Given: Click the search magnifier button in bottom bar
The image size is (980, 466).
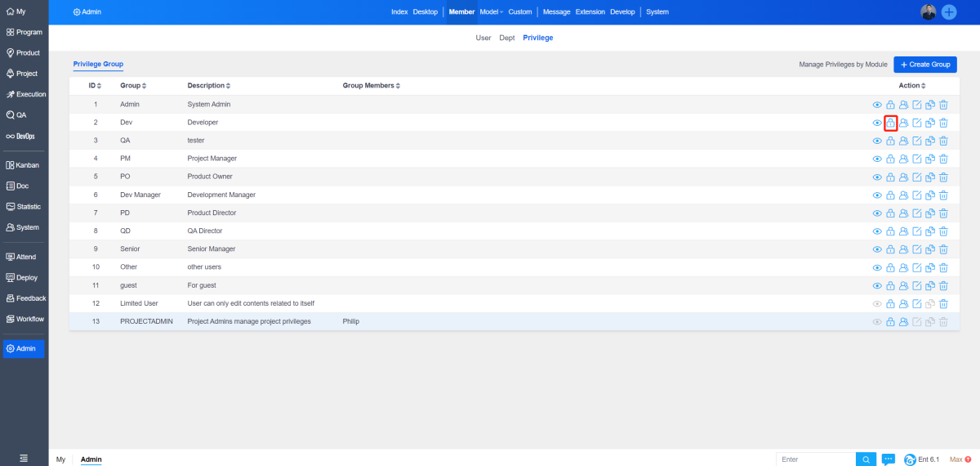Looking at the screenshot, I should [866, 459].
